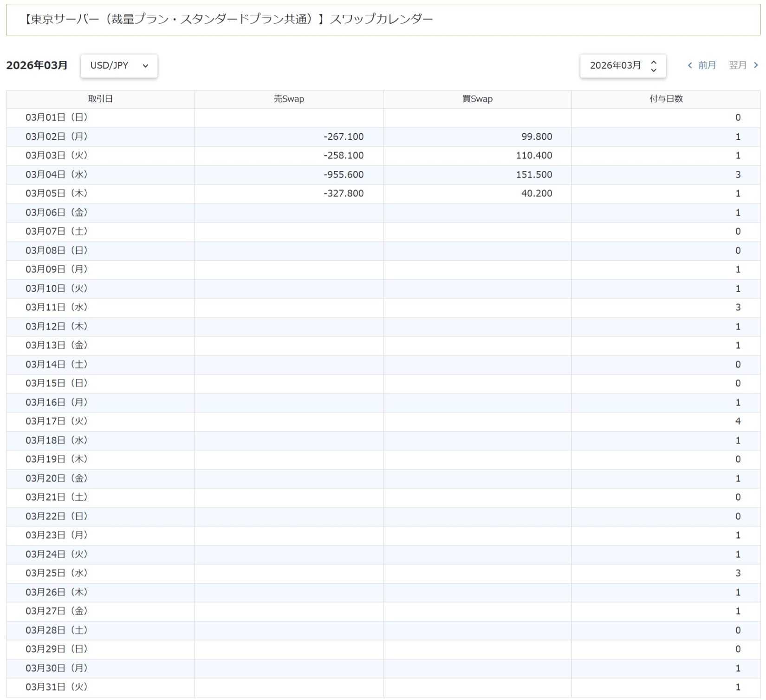Image resolution: width=766 pixels, height=700 pixels.
Task: Select the 03月16日（月） row date
Action: coord(57,402)
